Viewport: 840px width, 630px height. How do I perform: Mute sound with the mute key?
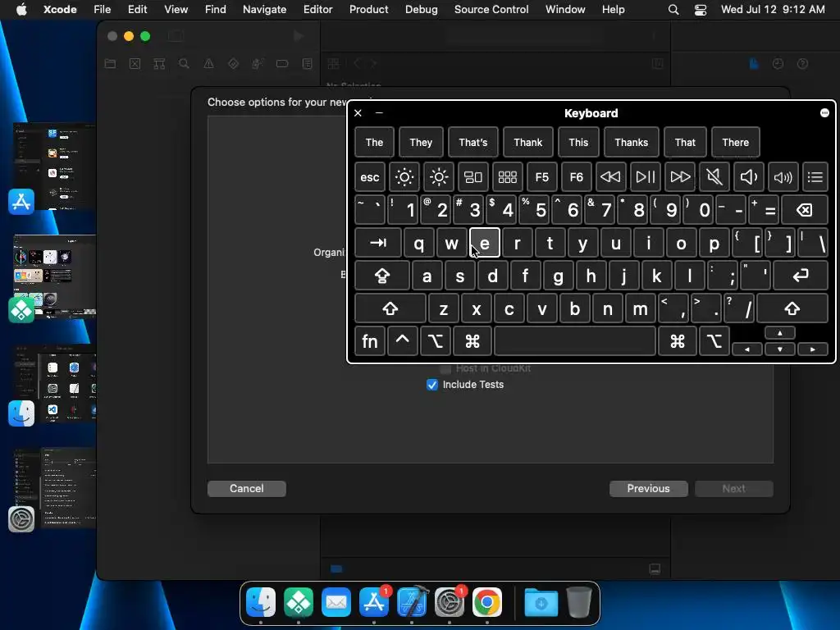point(714,177)
